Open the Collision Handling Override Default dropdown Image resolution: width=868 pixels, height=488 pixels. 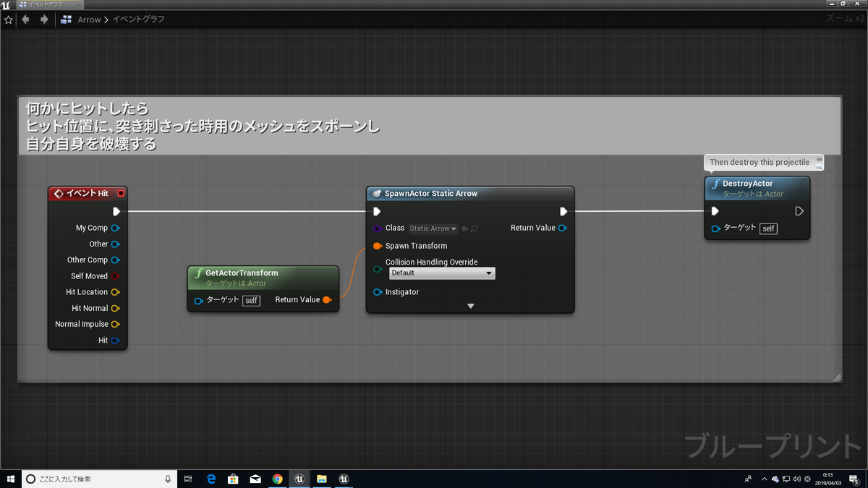click(442, 273)
